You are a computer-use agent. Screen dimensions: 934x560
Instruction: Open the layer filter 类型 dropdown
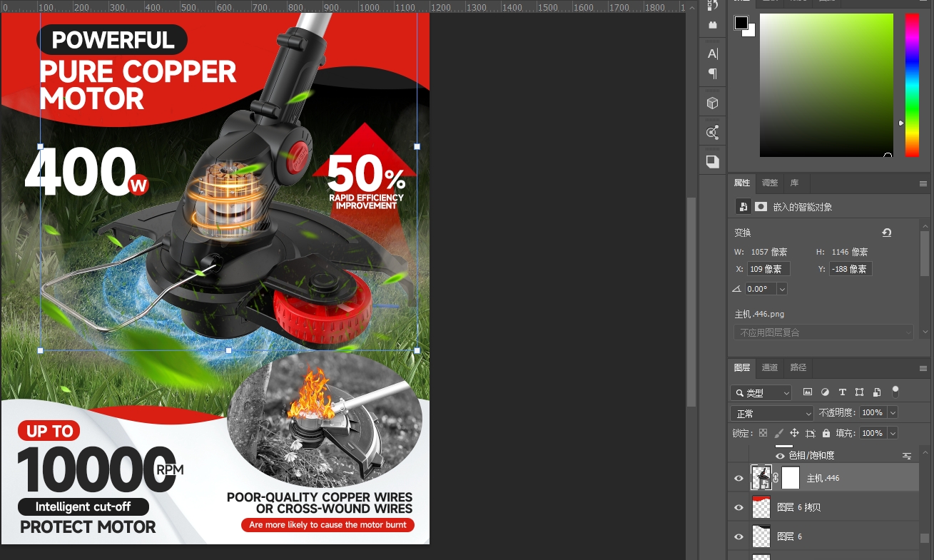click(761, 392)
